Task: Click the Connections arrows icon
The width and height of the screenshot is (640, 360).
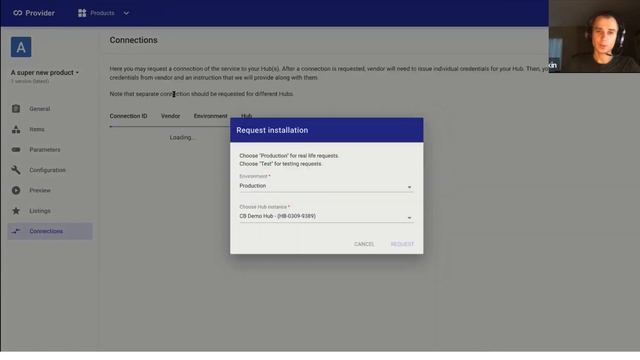Action: coord(16,231)
